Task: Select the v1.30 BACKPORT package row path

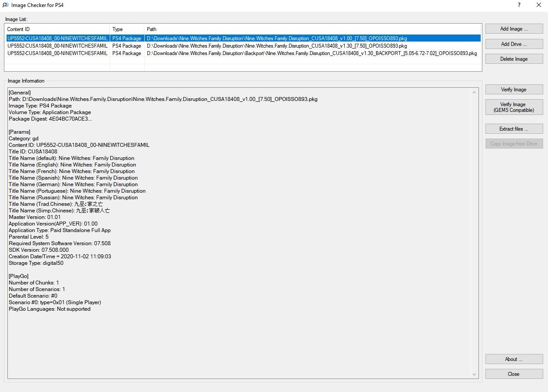Action: tap(312, 53)
